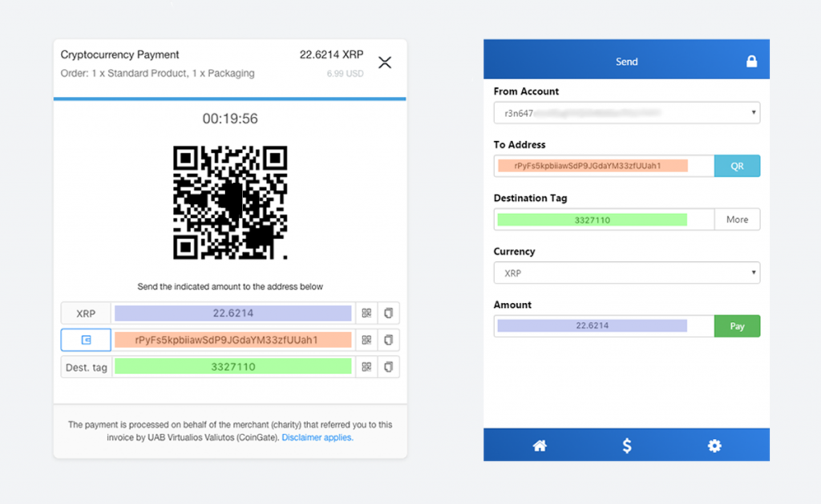Click the order description line

158,73
